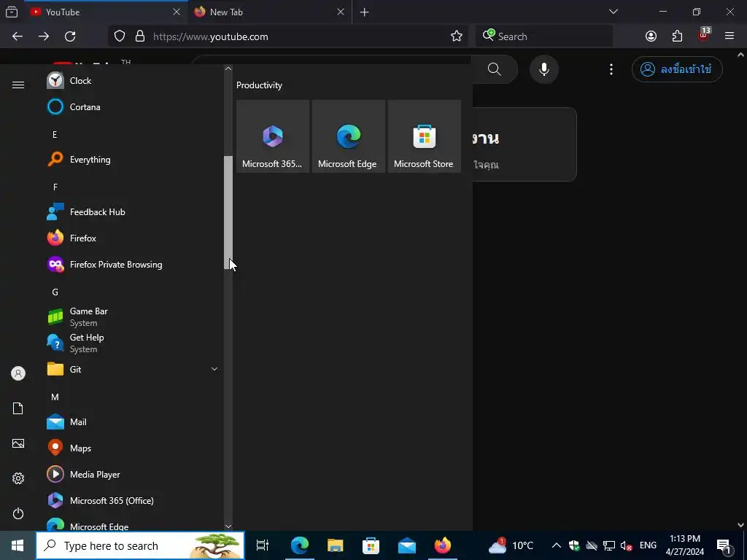Open Get Help system app
747x560 pixels.
tap(133, 343)
